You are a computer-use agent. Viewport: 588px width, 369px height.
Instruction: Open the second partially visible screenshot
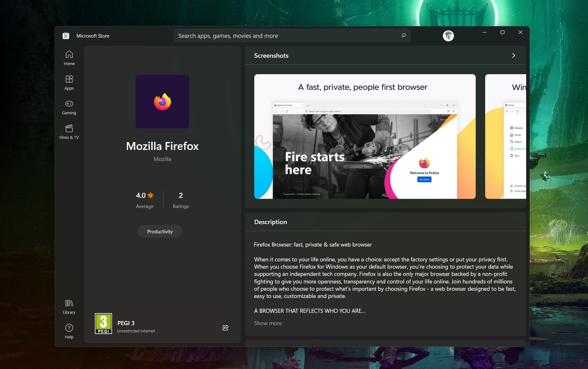(x=506, y=136)
